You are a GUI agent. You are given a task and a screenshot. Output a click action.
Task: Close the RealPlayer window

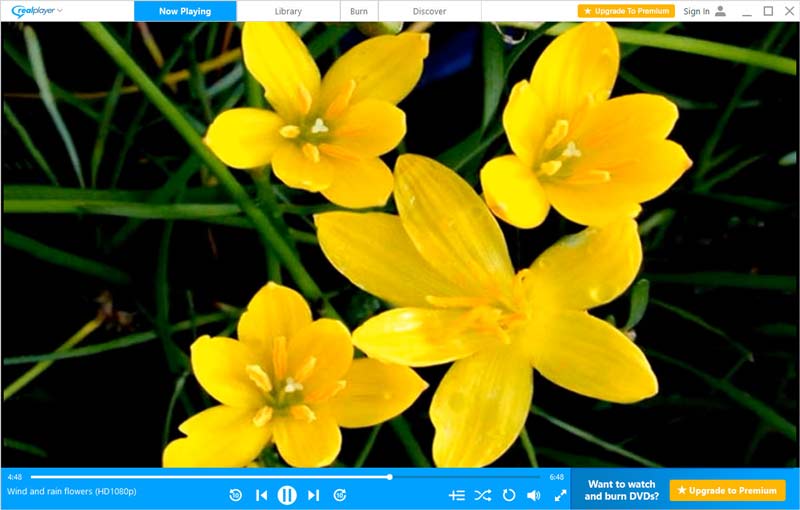789,11
